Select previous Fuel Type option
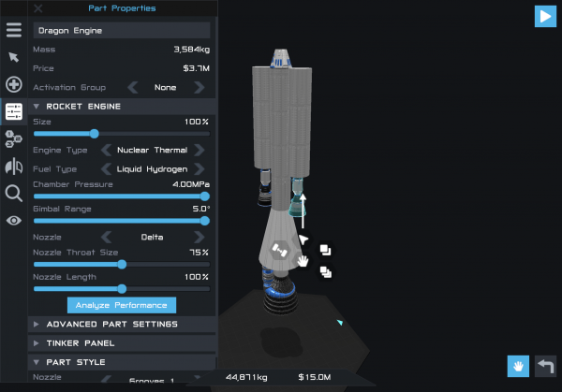Screen dimensions: 562x392 106,169
